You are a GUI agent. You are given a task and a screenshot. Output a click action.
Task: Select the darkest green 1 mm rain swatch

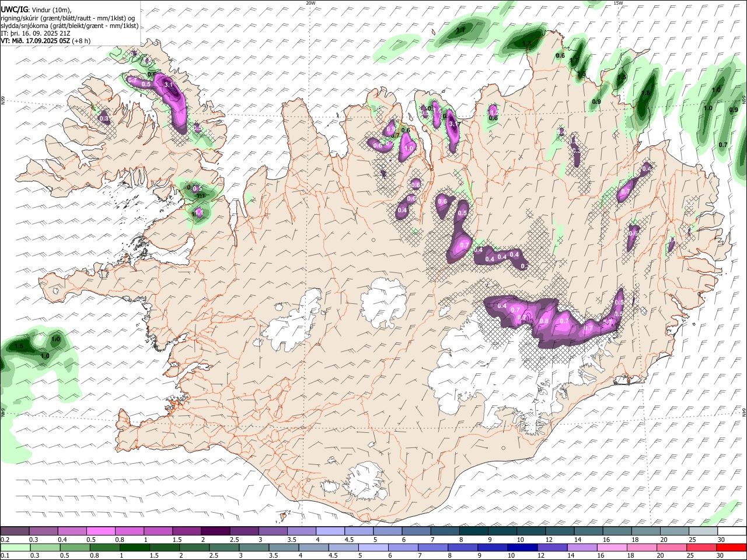coord(135,547)
